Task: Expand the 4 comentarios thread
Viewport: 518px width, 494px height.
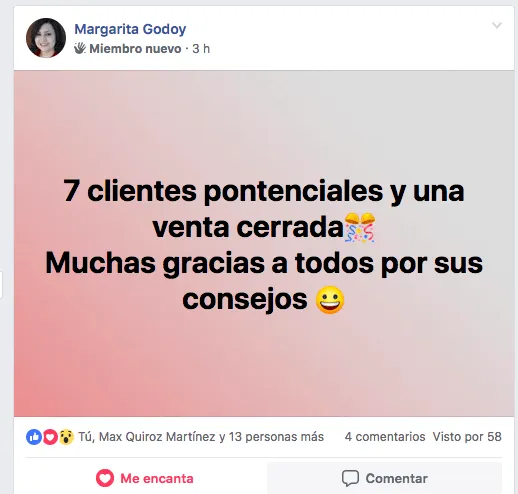Action: tap(385, 437)
